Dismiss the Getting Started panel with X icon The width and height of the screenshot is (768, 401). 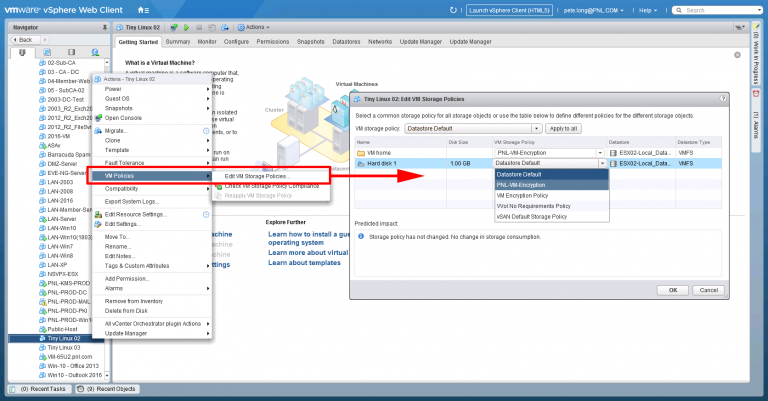pos(737,55)
